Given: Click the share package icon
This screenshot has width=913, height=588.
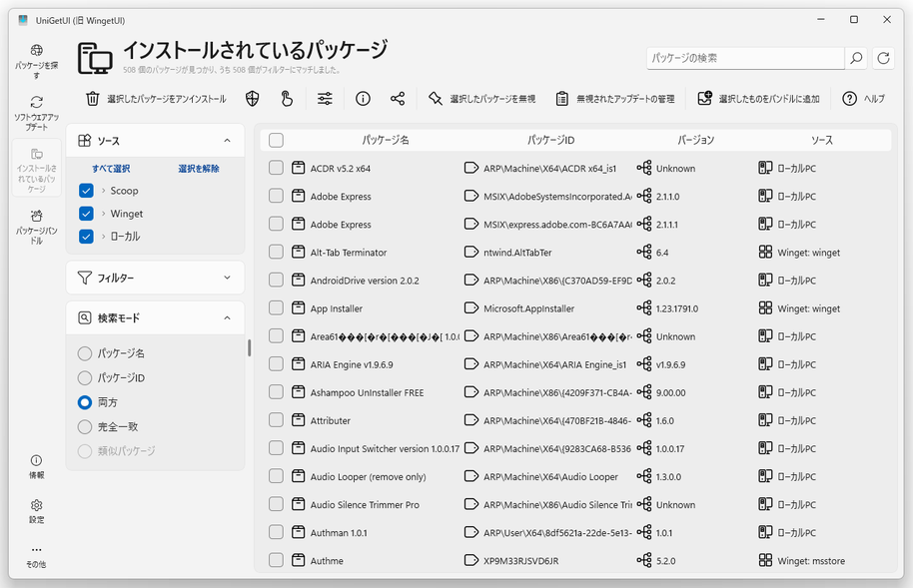Looking at the screenshot, I should [x=398, y=99].
